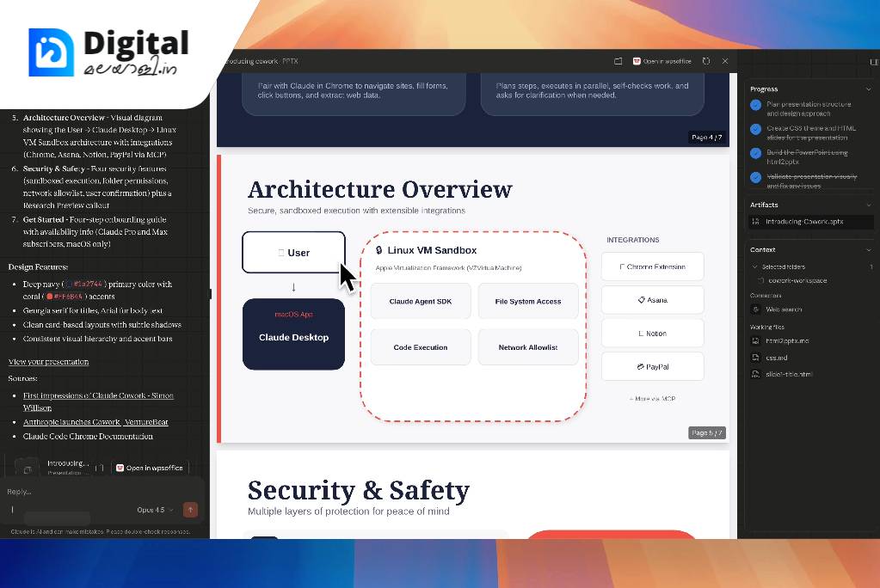880x588 pixels.
Task: Click 'Open in wpsoffice' in preview header
Action: click(662, 61)
